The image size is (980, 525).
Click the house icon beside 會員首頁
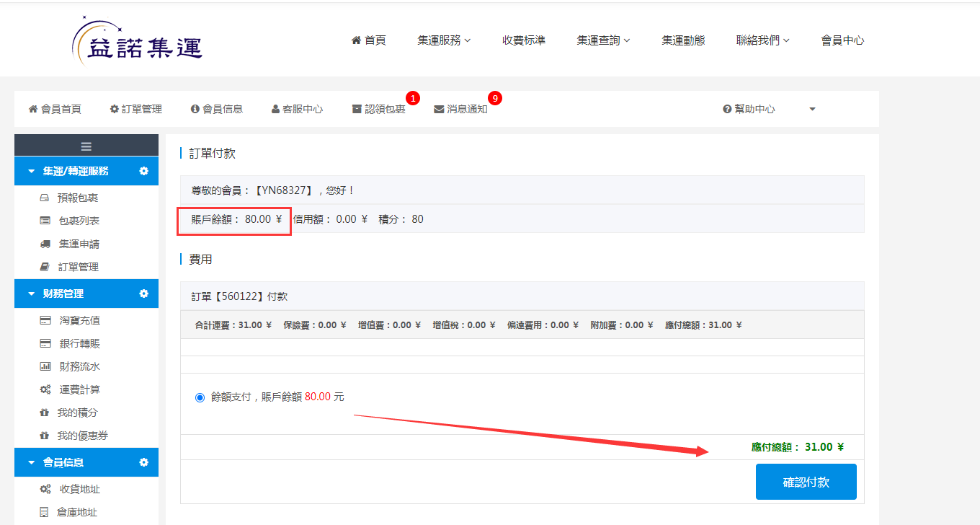point(33,109)
